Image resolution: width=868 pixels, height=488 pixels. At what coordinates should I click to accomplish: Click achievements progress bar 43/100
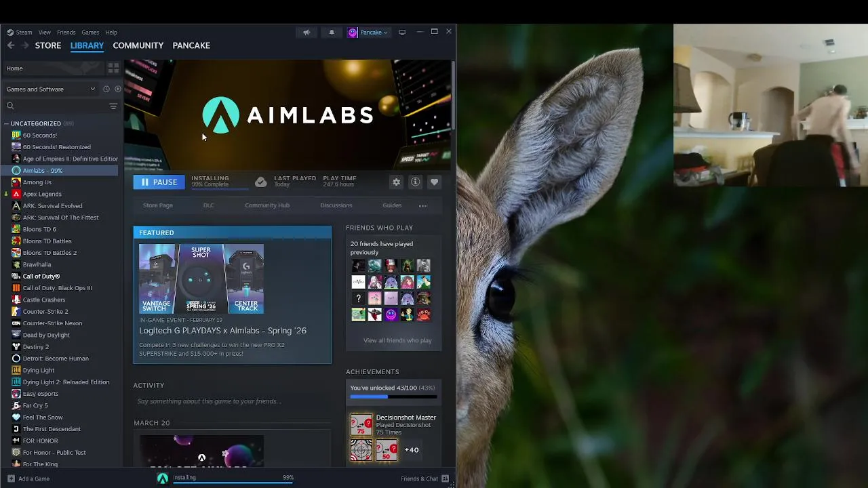point(393,396)
